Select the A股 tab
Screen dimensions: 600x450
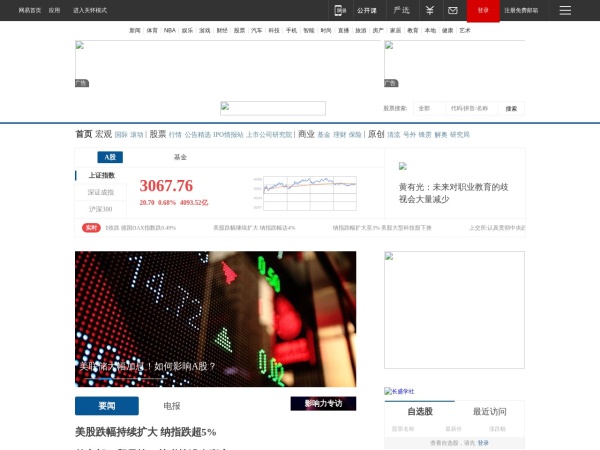coord(110,157)
